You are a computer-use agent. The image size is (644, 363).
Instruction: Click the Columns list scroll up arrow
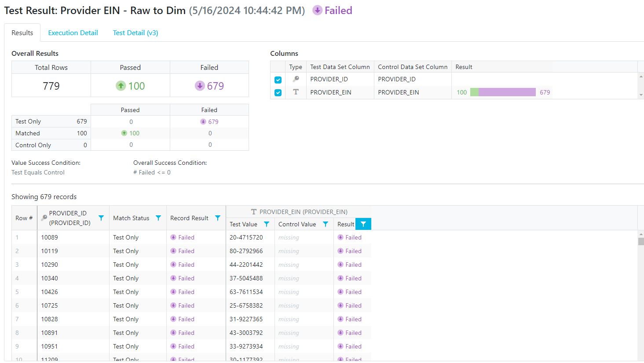click(641, 76)
